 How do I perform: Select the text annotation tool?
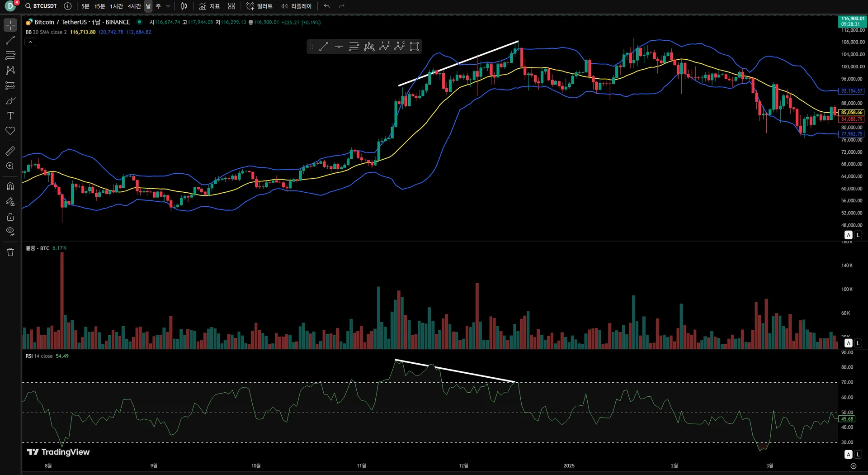[x=10, y=116]
